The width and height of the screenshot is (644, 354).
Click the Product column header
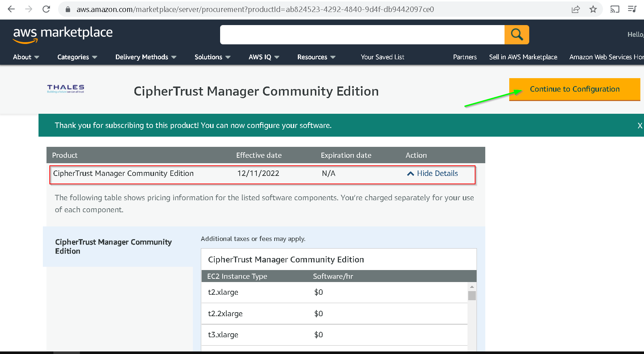pyautogui.click(x=65, y=155)
